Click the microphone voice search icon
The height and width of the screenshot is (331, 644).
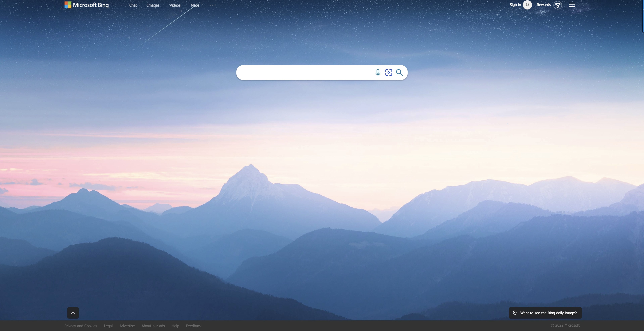[378, 72]
